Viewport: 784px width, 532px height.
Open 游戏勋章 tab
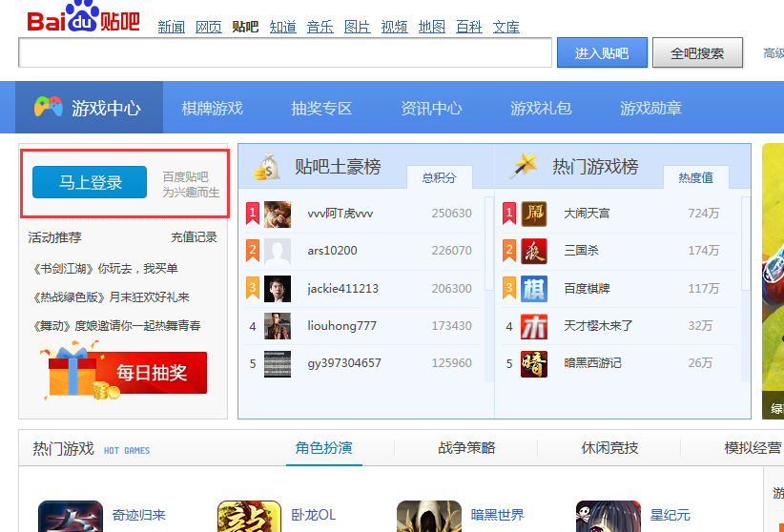pyautogui.click(x=650, y=108)
